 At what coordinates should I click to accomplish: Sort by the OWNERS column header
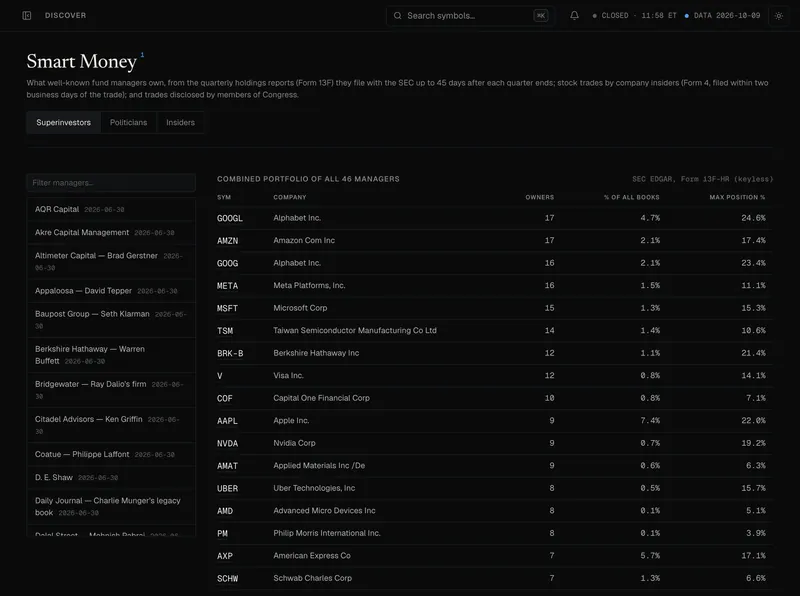539,197
